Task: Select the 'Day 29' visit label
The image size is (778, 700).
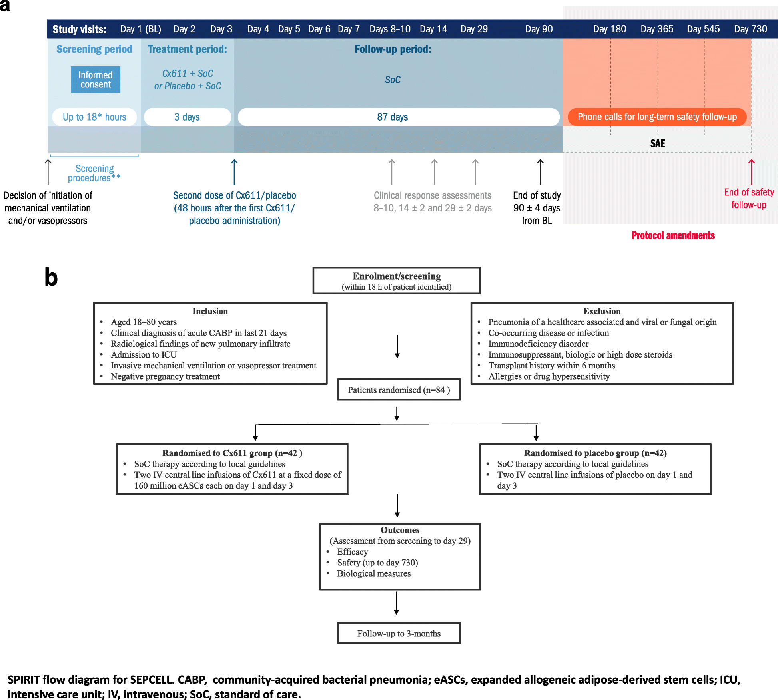Action: click(x=474, y=29)
